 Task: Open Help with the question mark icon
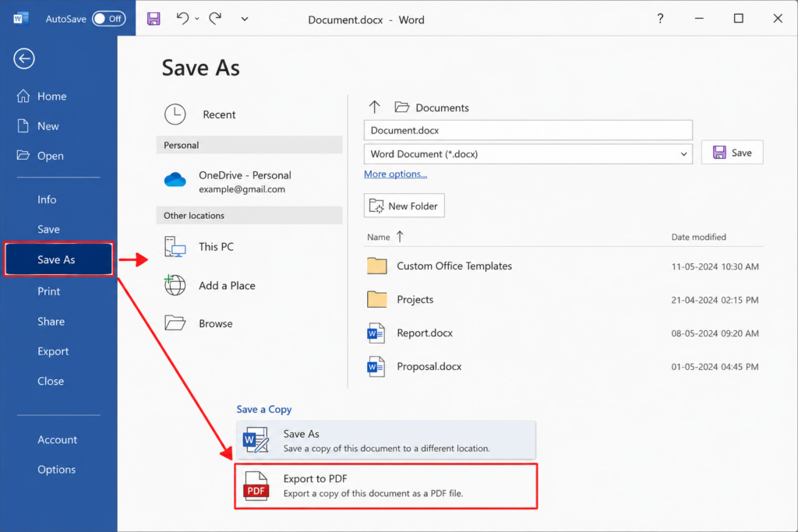pyautogui.click(x=659, y=19)
